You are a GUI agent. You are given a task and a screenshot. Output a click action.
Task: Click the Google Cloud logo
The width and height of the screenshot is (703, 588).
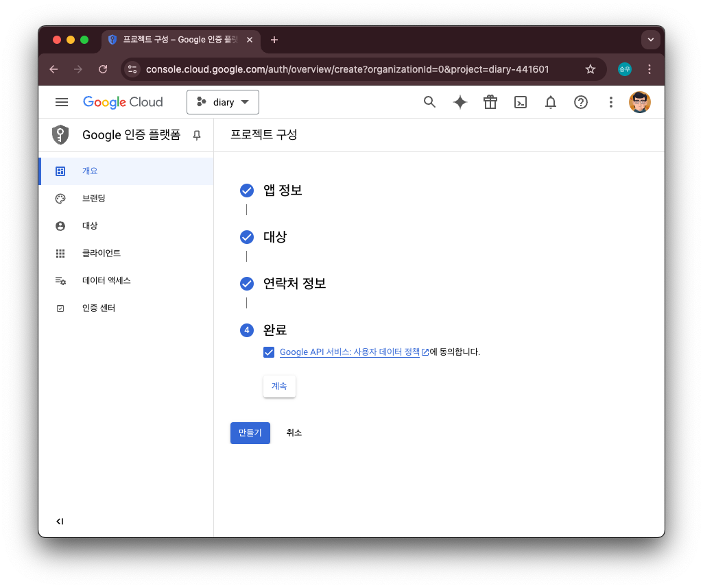coord(123,102)
